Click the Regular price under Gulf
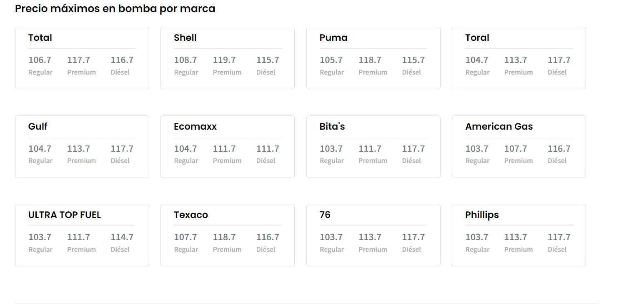The width and height of the screenshot is (644, 306). pos(40,148)
